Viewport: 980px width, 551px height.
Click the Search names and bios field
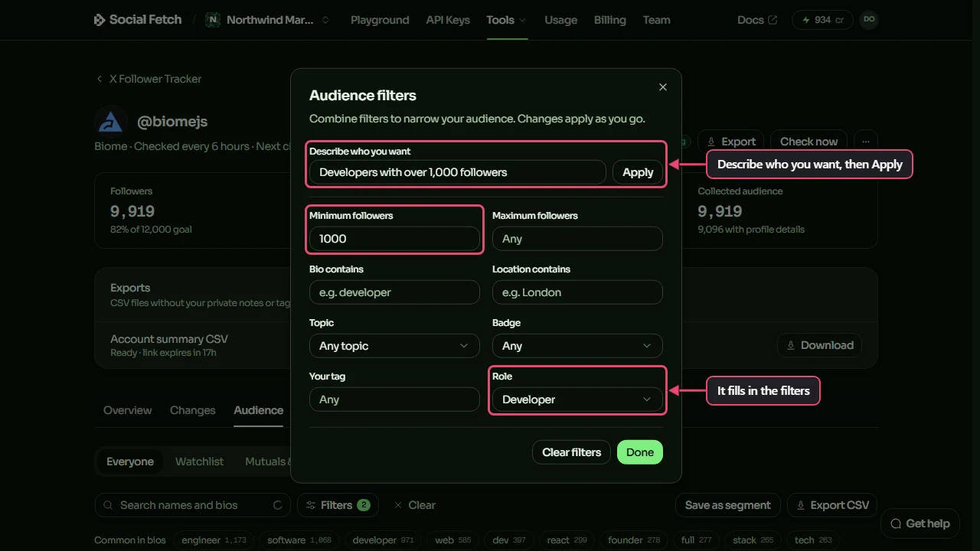(192, 505)
